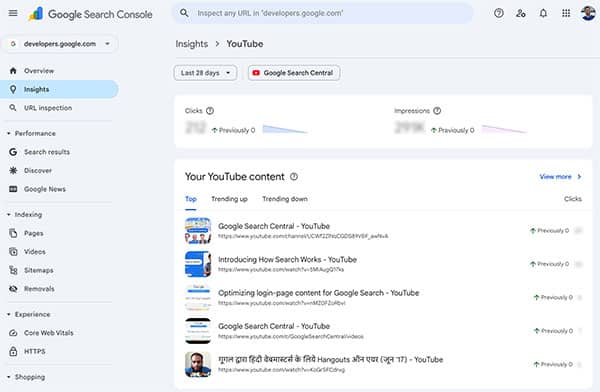Click the Clicks sparkline chart

click(x=285, y=130)
